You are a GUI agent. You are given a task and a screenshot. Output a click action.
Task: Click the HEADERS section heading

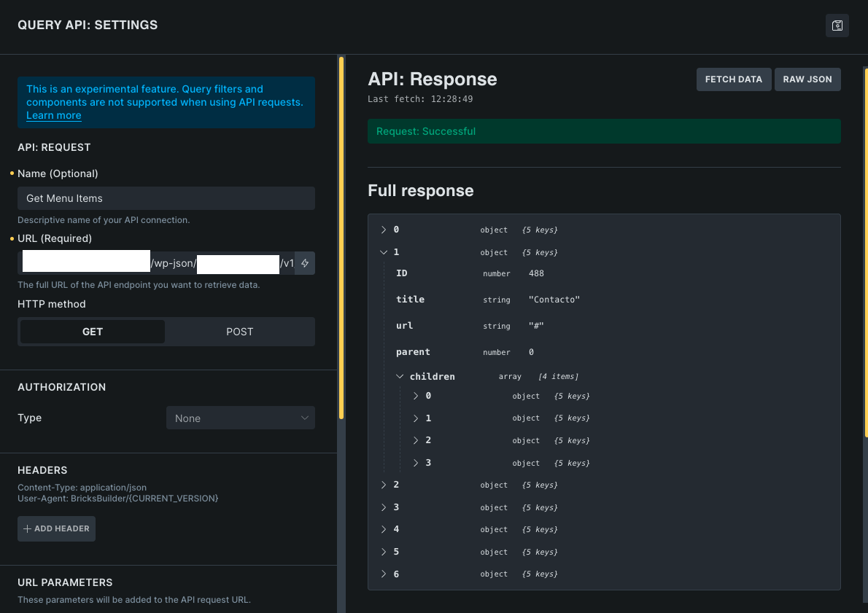tap(42, 470)
